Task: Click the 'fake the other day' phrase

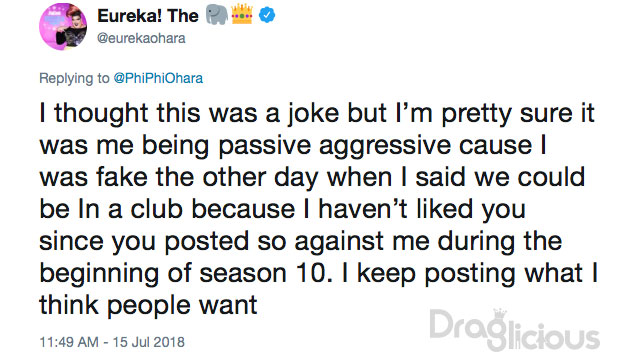Action: tap(207, 177)
